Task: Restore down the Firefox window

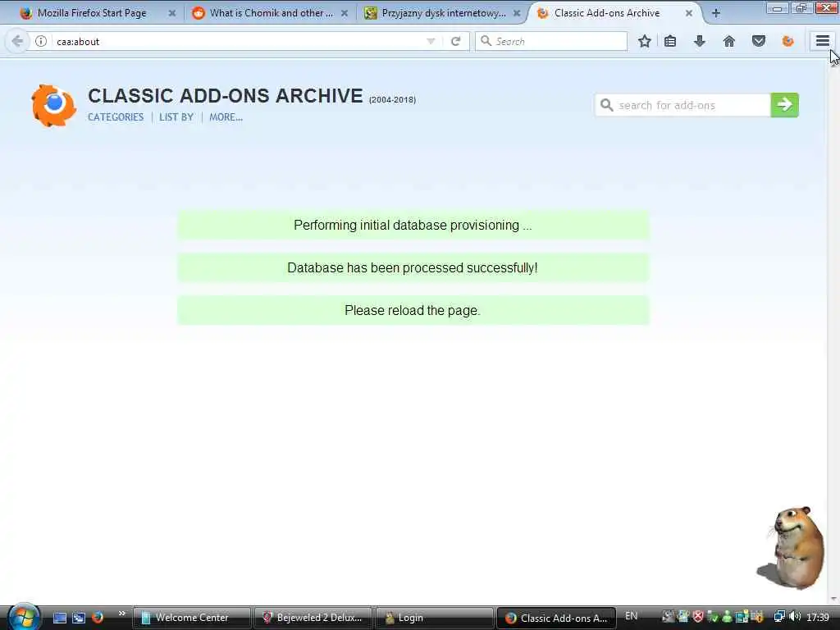Action: point(801,7)
